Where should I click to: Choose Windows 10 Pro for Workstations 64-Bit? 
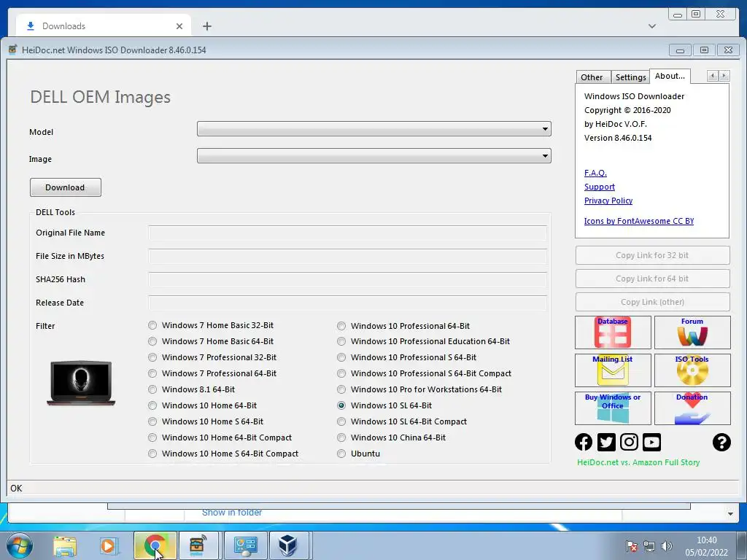tap(341, 389)
